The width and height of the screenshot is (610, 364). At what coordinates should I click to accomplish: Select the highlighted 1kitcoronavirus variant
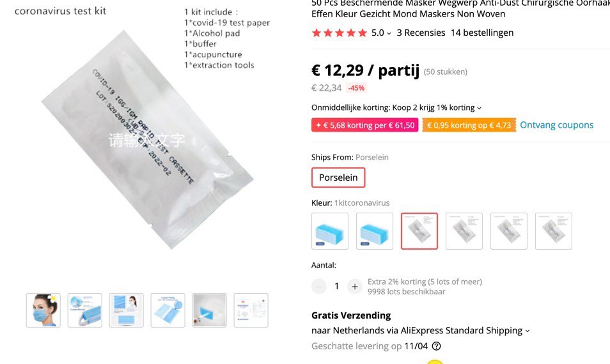pyautogui.click(x=419, y=231)
